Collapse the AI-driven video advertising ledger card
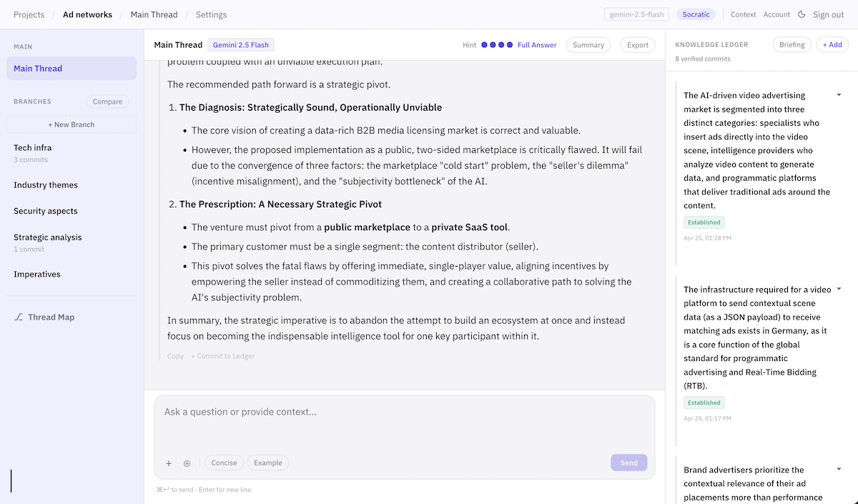Viewport: 858px width, 504px height. (839, 94)
